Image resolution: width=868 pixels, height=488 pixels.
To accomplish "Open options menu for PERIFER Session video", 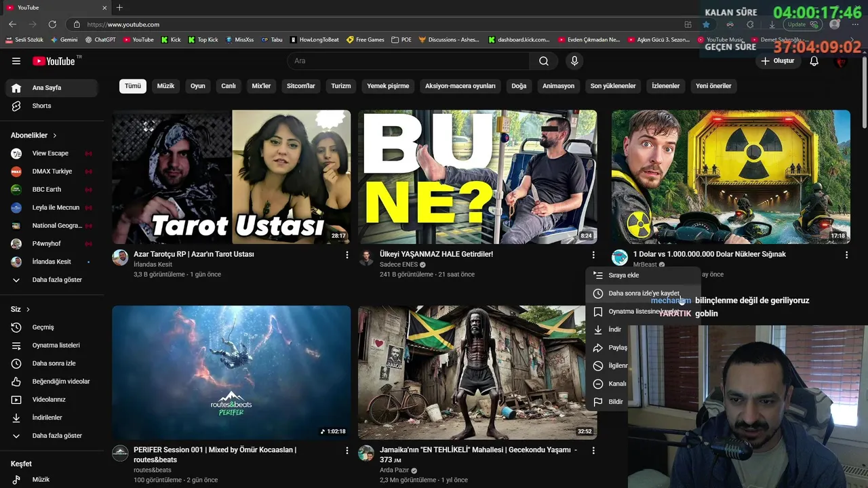I will [x=347, y=450].
